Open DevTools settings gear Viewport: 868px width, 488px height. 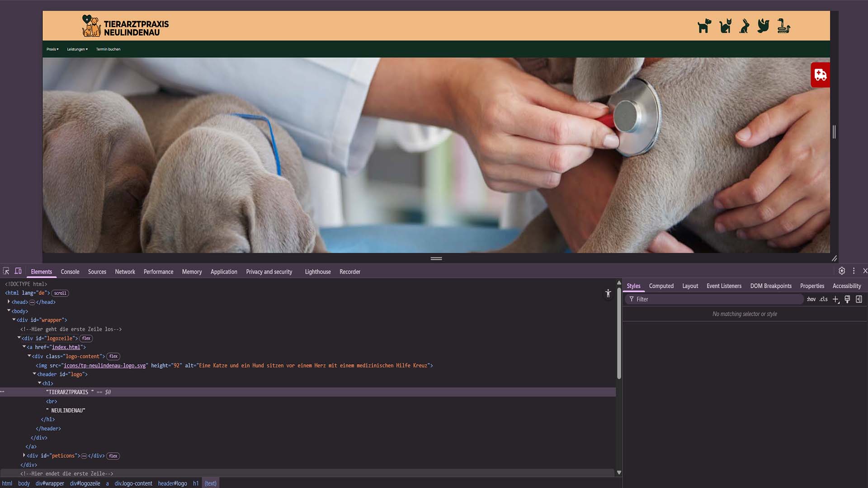tap(841, 271)
